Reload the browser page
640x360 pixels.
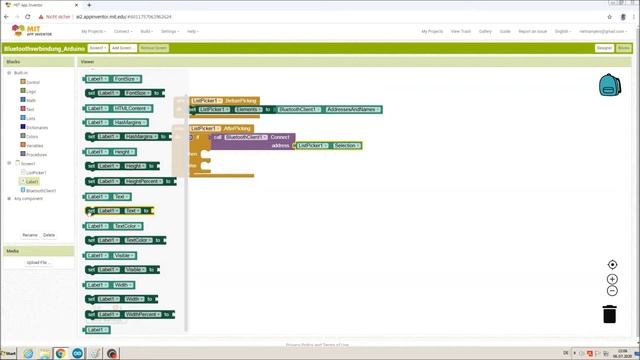(x=28, y=17)
